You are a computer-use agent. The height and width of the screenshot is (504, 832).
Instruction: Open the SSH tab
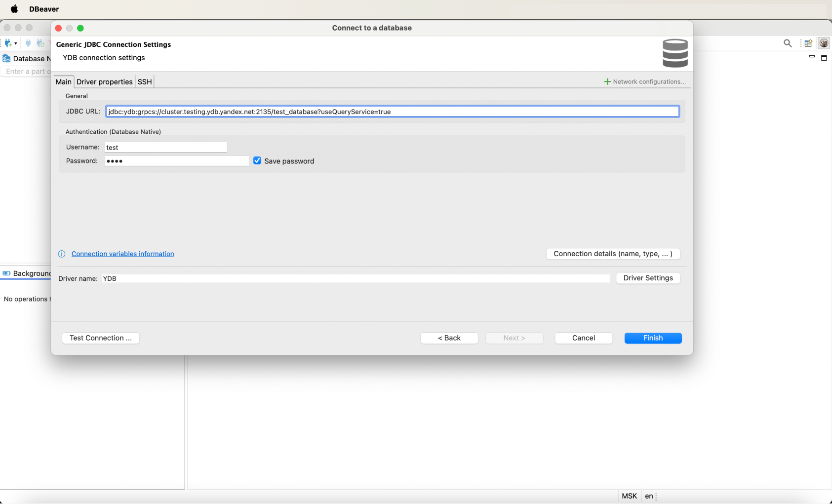(x=145, y=82)
